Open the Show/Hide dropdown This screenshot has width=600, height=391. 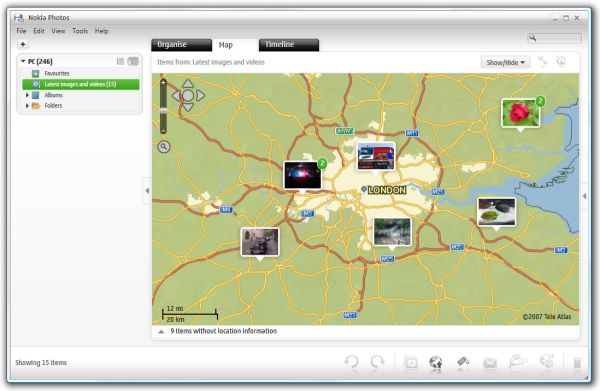pyautogui.click(x=505, y=62)
